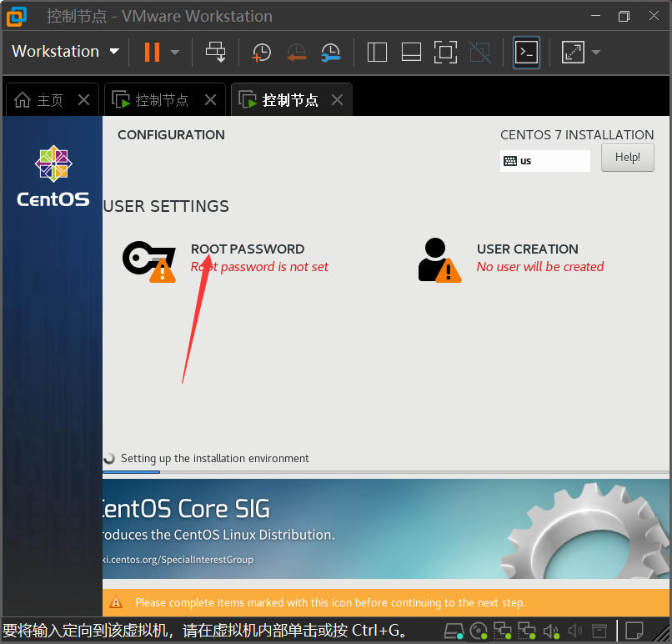The height and width of the screenshot is (644, 672).
Task: Close the first 控制节点 tab
Action: 210,100
